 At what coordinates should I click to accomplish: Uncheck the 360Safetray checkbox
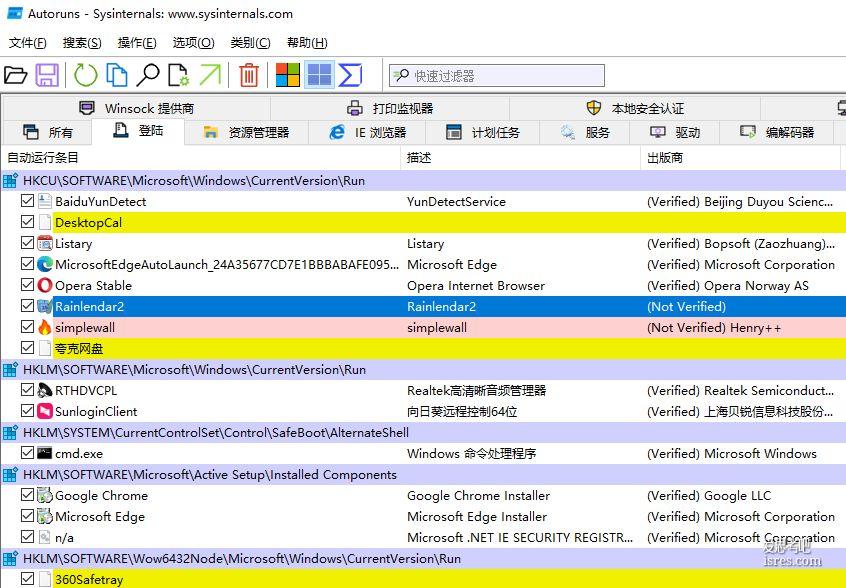tap(28, 579)
